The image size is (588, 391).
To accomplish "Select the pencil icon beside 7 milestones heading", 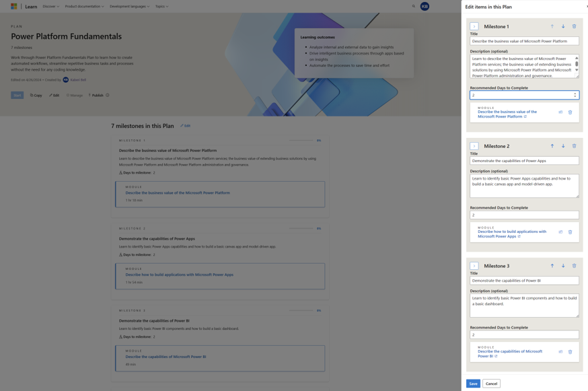I will pyautogui.click(x=182, y=125).
